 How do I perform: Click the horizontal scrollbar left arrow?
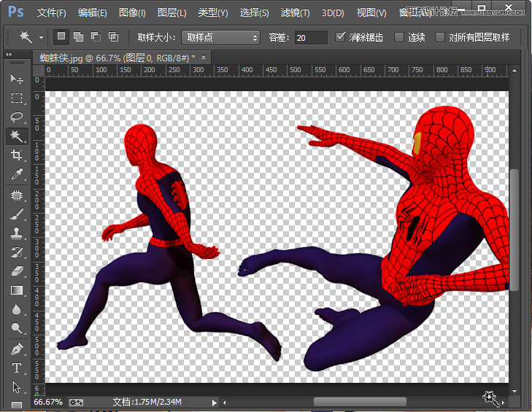tap(224, 403)
